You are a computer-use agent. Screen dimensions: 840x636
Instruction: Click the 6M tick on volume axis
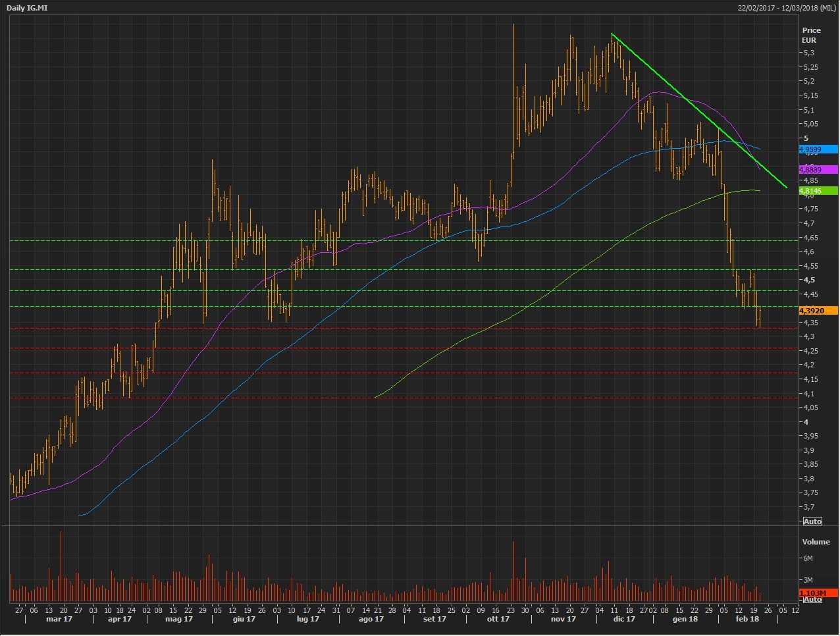[808, 558]
